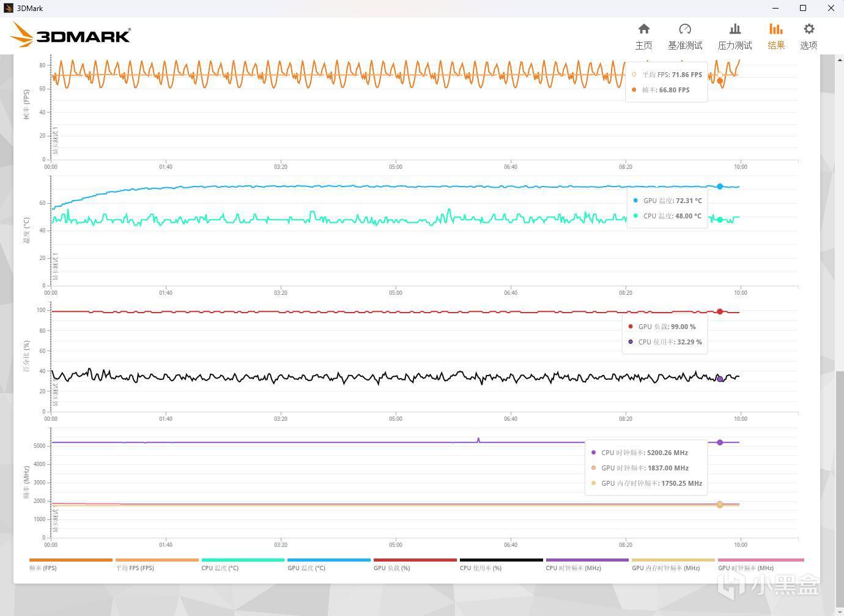The image size is (844, 616).
Task: Toggle the CPU 温度 (°C) legend series
Action: (243, 564)
